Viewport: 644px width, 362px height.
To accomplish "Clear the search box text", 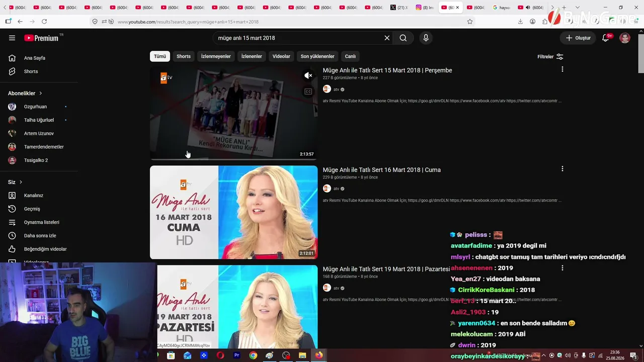I will 387,38.
